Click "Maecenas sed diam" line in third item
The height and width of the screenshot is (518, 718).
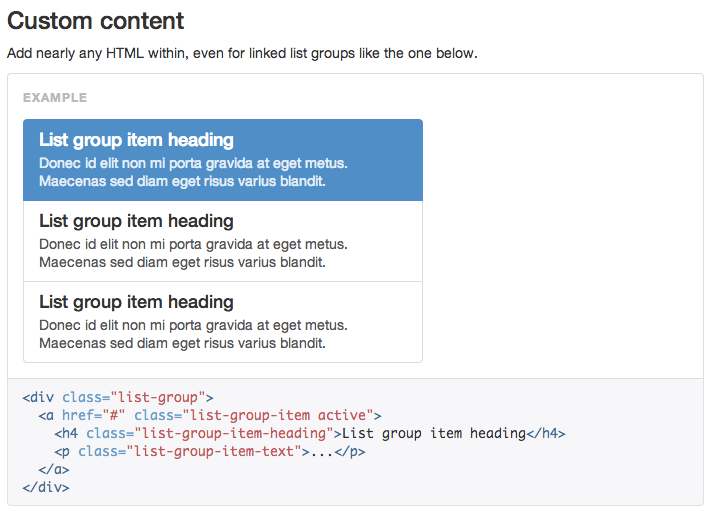coord(182,344)
